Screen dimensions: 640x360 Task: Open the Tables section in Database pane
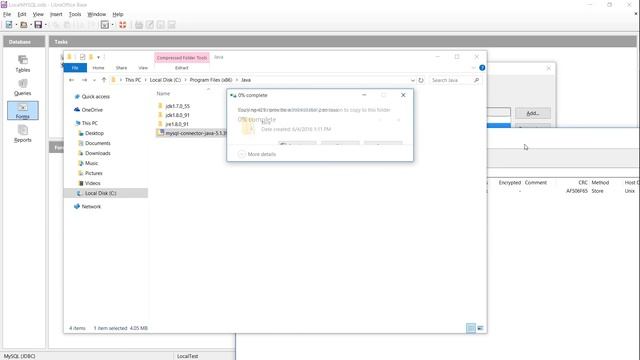(x=23, y=64)
